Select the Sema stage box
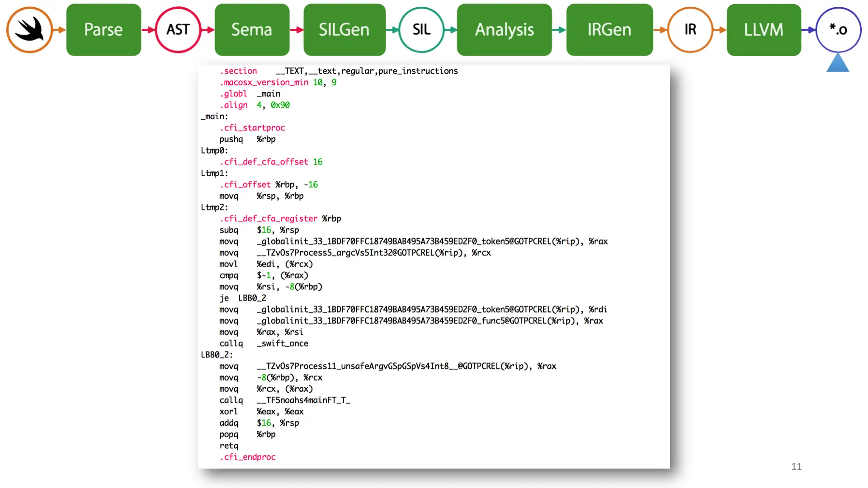 [x=252, y=30]
